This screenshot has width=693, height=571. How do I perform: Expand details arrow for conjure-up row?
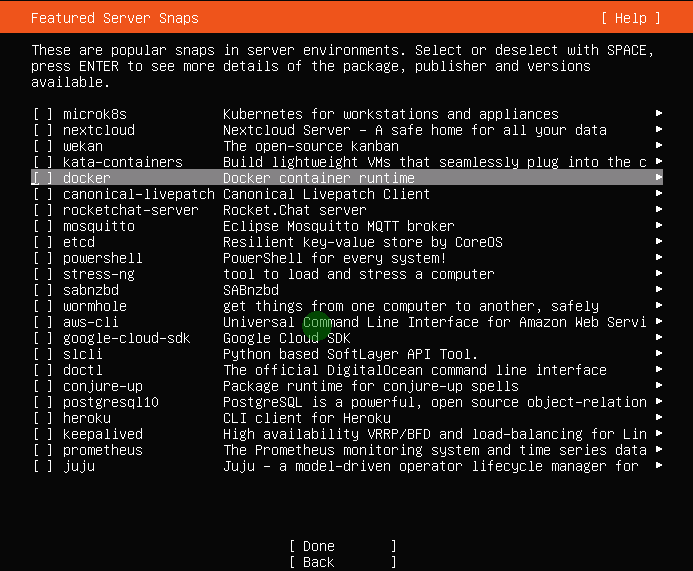click(659, 385)
